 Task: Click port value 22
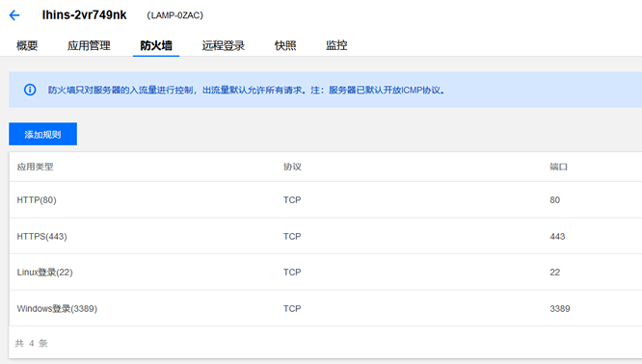click(555, 273)
